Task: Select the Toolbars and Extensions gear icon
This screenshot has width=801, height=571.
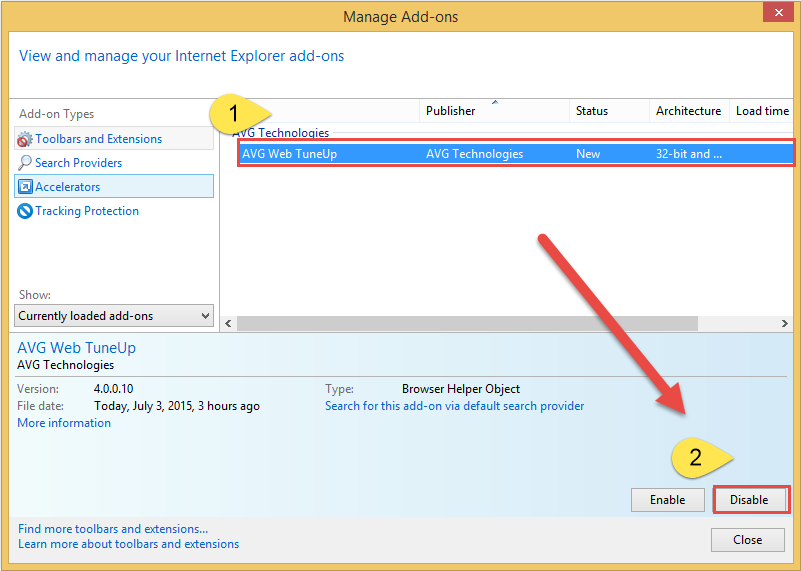Action: pyautogui.click(x=25, y=139)
